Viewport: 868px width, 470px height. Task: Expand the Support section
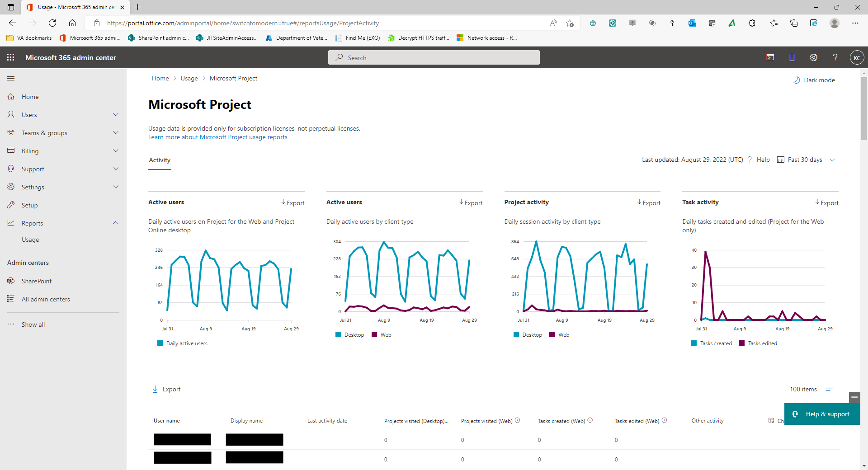(x=63, y=169)
